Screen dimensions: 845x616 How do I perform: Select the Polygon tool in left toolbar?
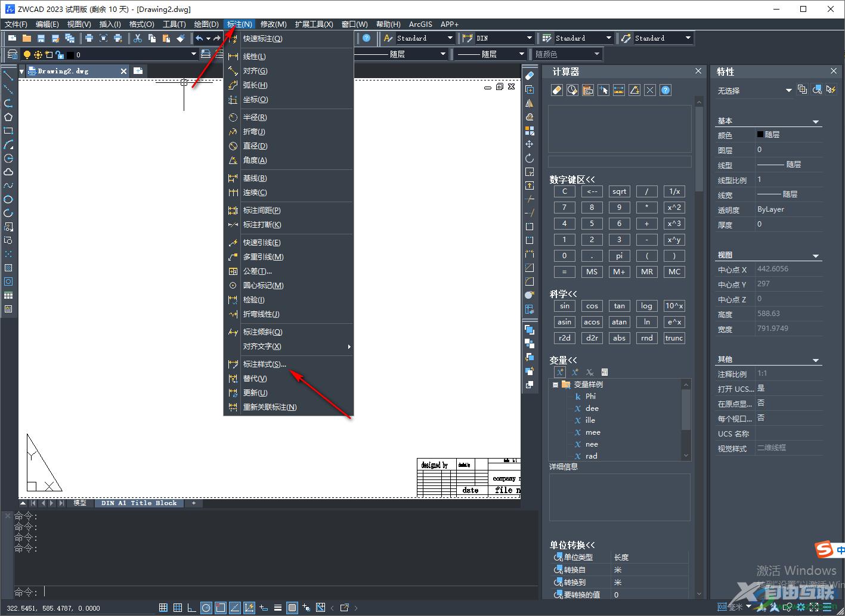8,117
